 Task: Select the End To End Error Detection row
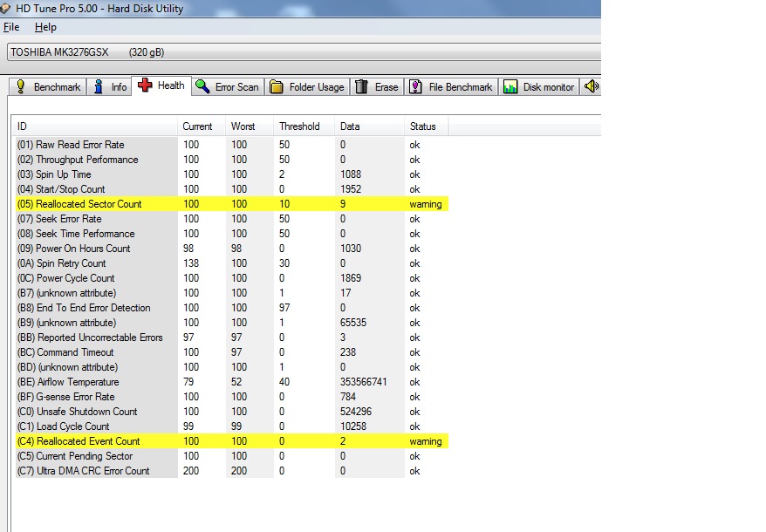pos(232,308)
